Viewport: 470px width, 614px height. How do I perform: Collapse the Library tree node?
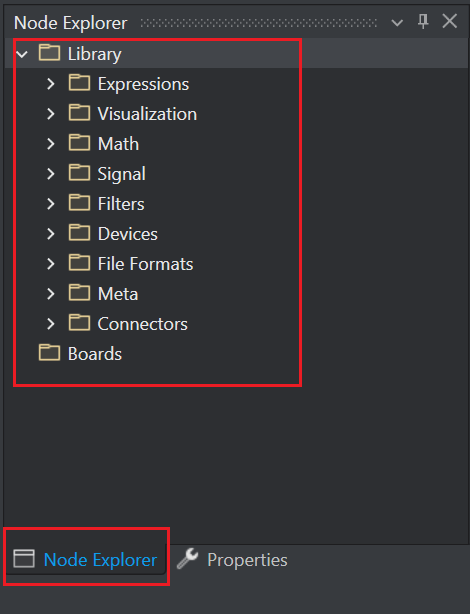[x=22, y=54]
